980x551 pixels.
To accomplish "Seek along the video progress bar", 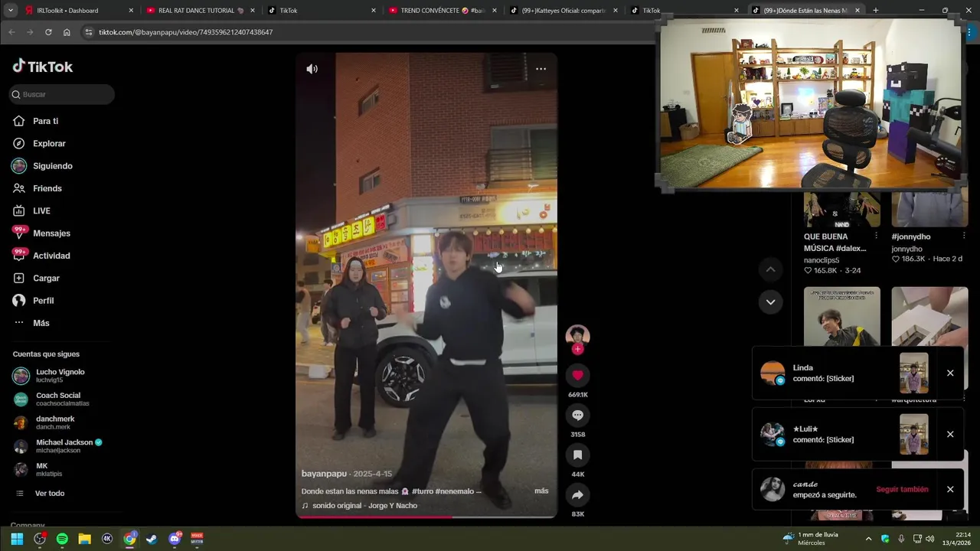I will tap(426, 517).
